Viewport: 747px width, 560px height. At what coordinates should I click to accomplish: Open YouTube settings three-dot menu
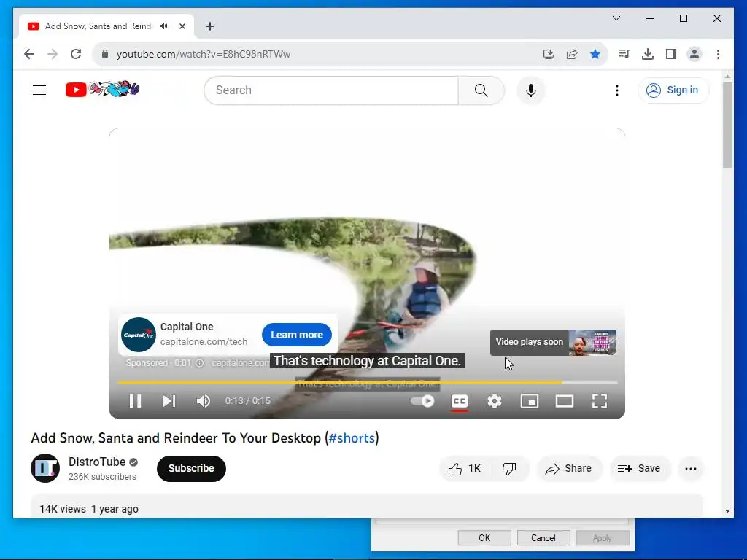tap(617, 90)
